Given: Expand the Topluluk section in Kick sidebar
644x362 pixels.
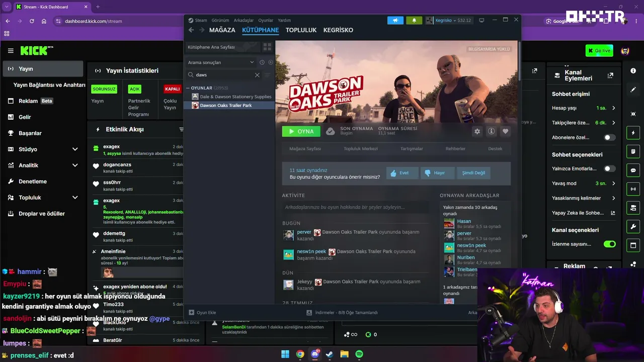Looking at the screenshot, I should click(x=75, y=198).
